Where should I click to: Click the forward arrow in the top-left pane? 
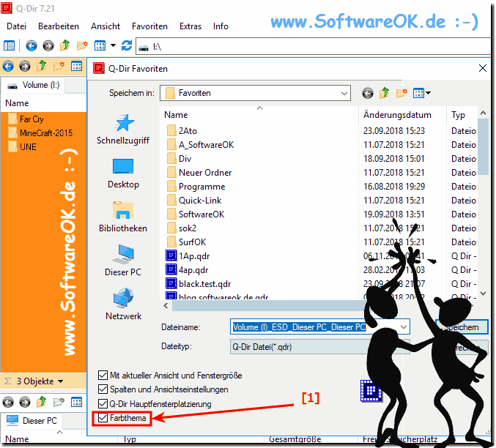click(25, 67)
